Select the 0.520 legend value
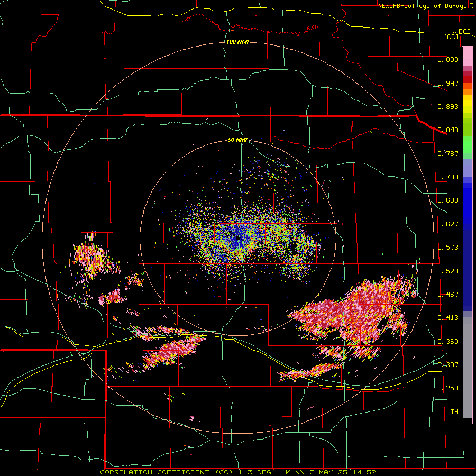Screen dimensions: 476x476 coord(448,271)
